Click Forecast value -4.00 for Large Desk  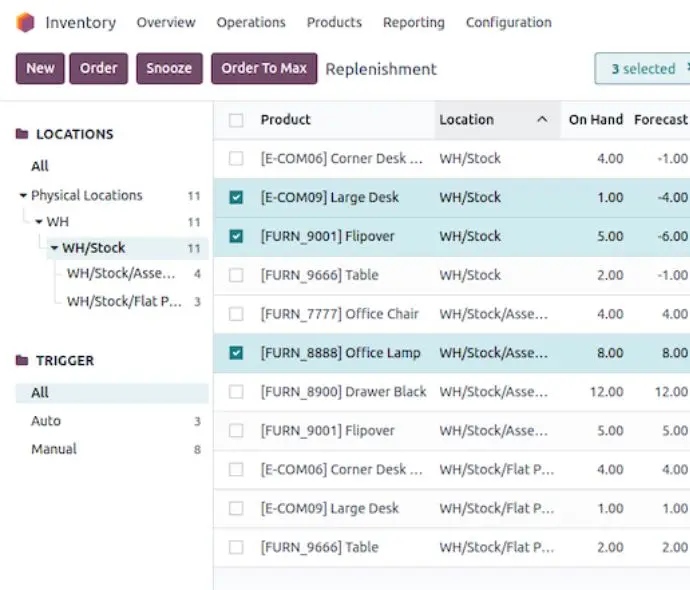[x=672, y=198]
